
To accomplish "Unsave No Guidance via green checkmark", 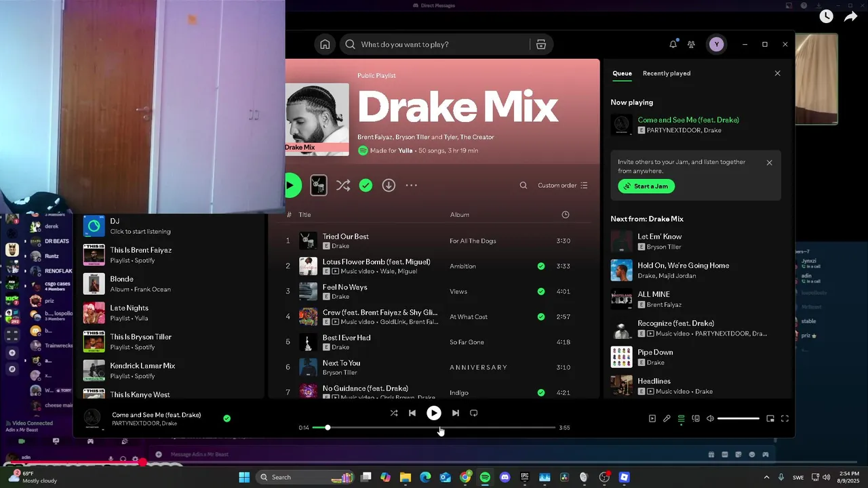I will [x=540, y=392].
